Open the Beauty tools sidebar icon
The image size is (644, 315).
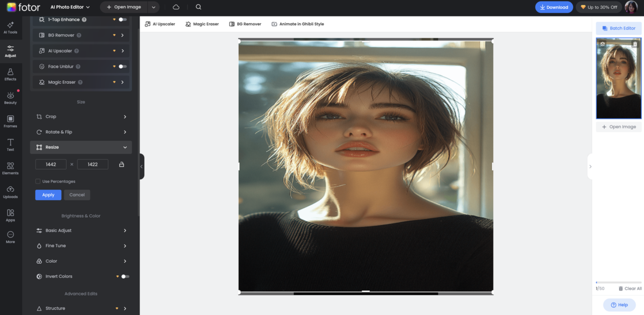[x=10, y=98]
